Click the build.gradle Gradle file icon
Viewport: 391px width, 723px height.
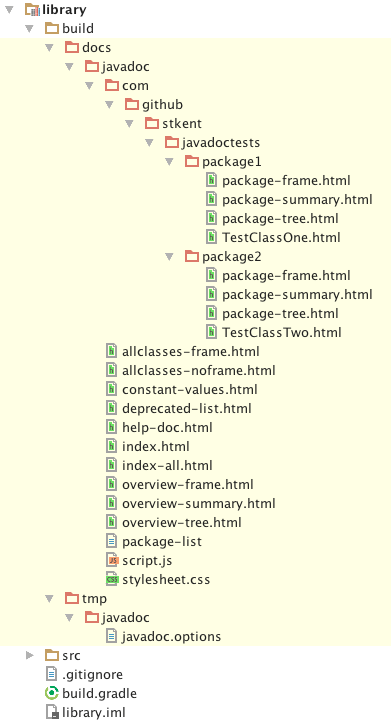(x=52, y=693)
